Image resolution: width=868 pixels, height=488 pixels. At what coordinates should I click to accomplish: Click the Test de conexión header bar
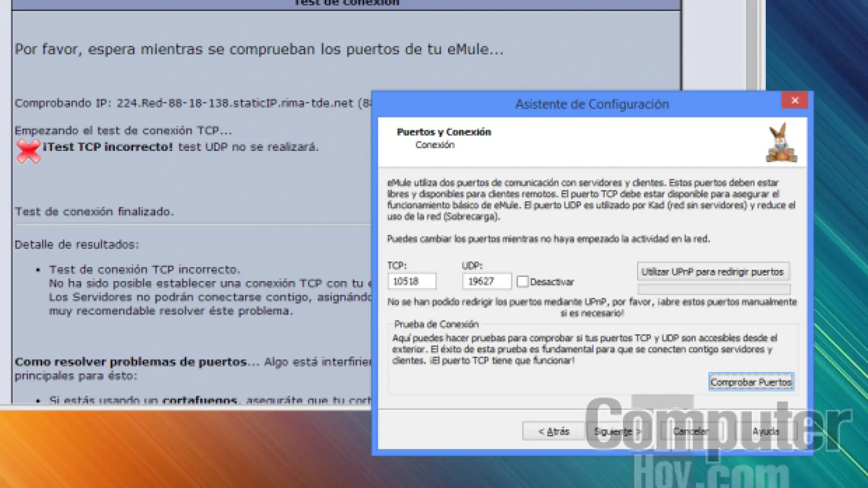pos(346,4)
